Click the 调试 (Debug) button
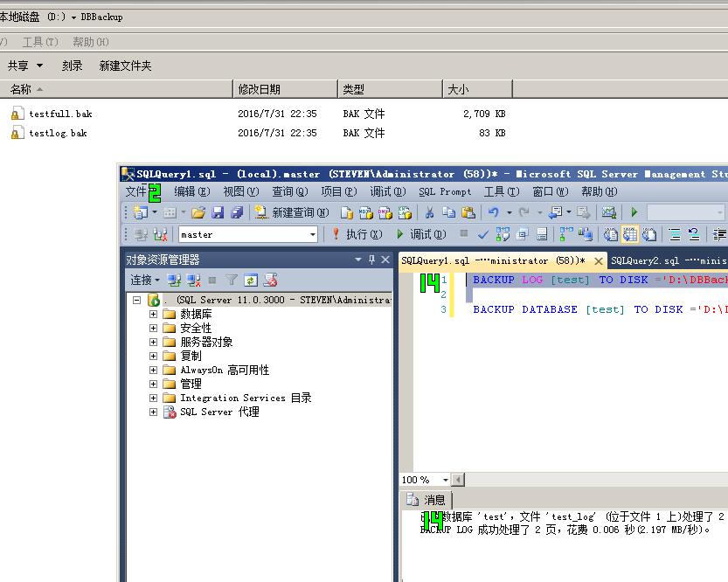The height and width of the screenshot is (582, 728). [x=421, y=234]
